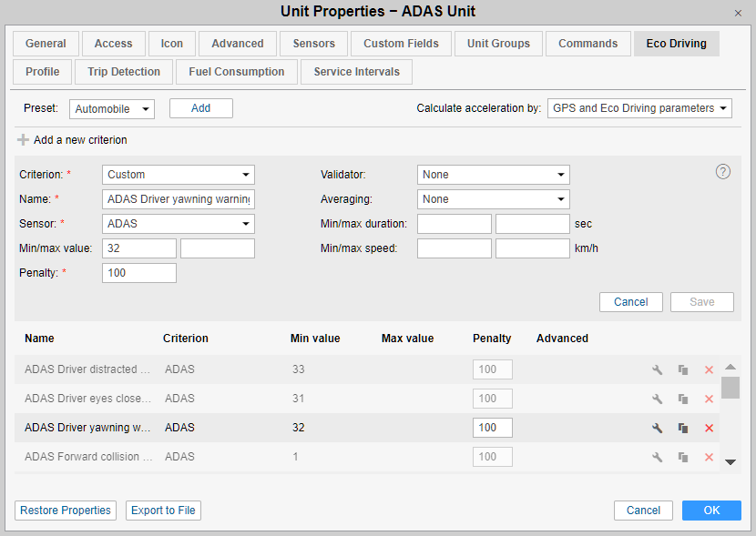Click the plus icon to add criterion

[x=23, y=140]
